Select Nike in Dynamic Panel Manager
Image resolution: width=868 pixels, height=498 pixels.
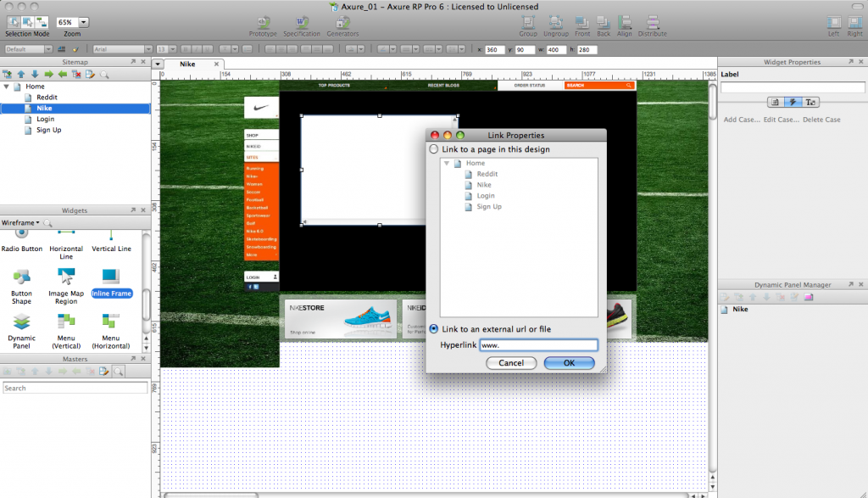(x=740, y=309)
